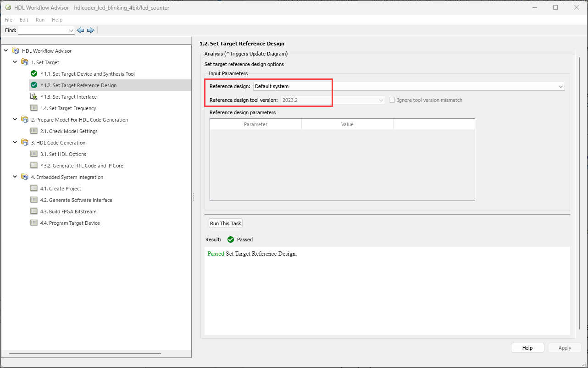Image resolution: width=588 pixels, height=368 pixels.
Task: Select 1.4. Set Target Frequency task
Action: [68, 108]
